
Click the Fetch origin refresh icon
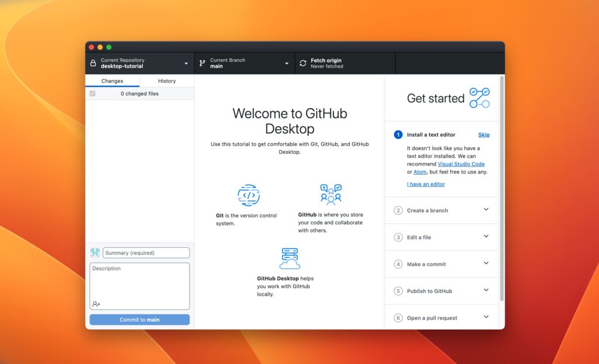pyautogui.click(x=302, y=63)
